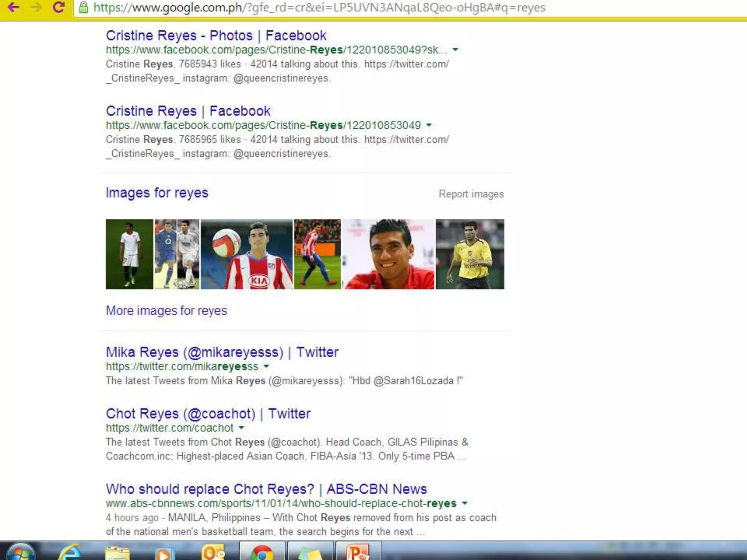The height and width of the screenshot is (560, 747).
Task: Expand dropdown arrow beside Cristine Reyes Photos URL
Action: tap(455, 50)
